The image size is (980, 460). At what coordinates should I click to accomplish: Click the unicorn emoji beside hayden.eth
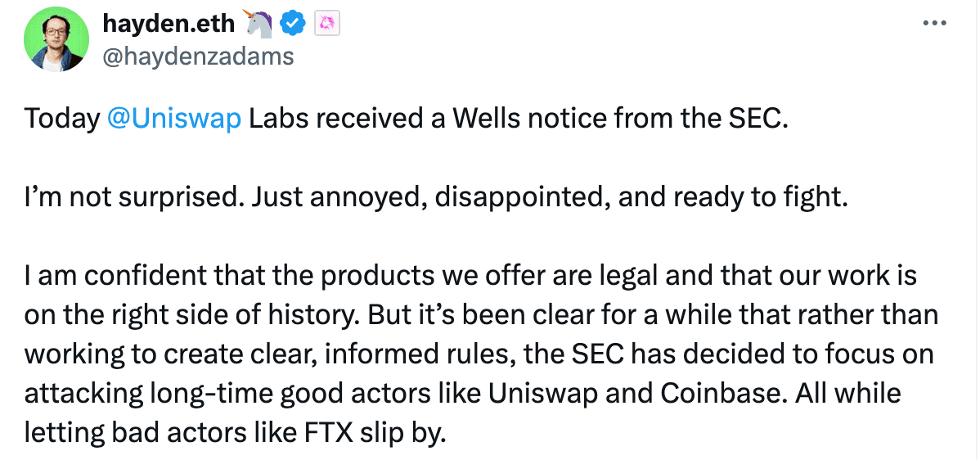(258, 24)
